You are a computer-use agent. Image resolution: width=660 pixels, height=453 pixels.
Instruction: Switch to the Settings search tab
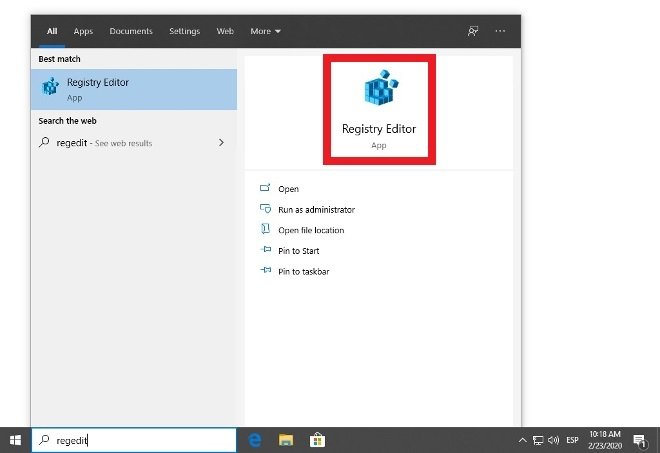coord(184,31)
